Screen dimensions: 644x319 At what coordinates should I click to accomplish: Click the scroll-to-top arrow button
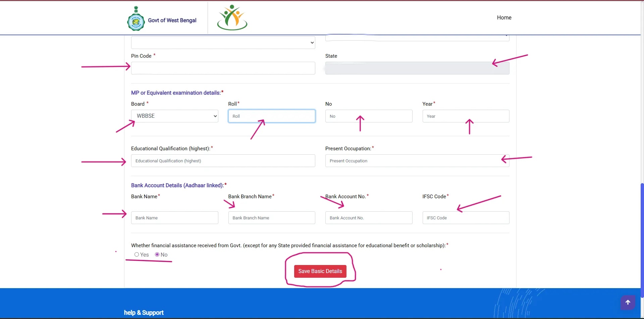point(628,302)
